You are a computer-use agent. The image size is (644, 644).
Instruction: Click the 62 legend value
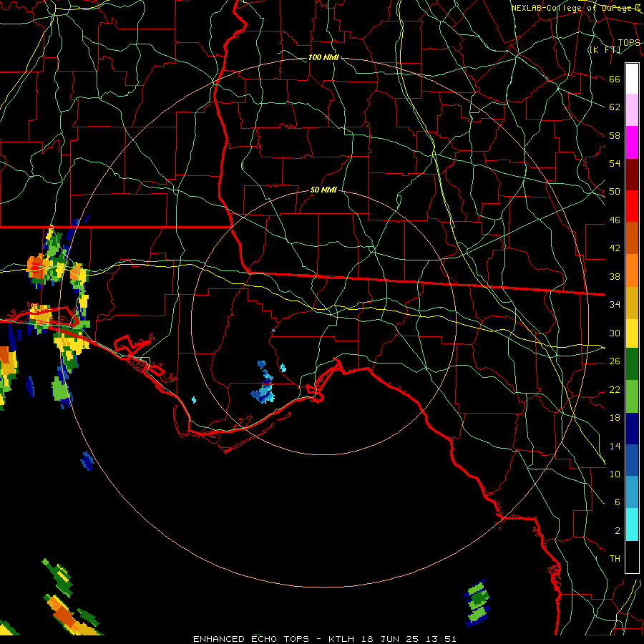[615, 107]
